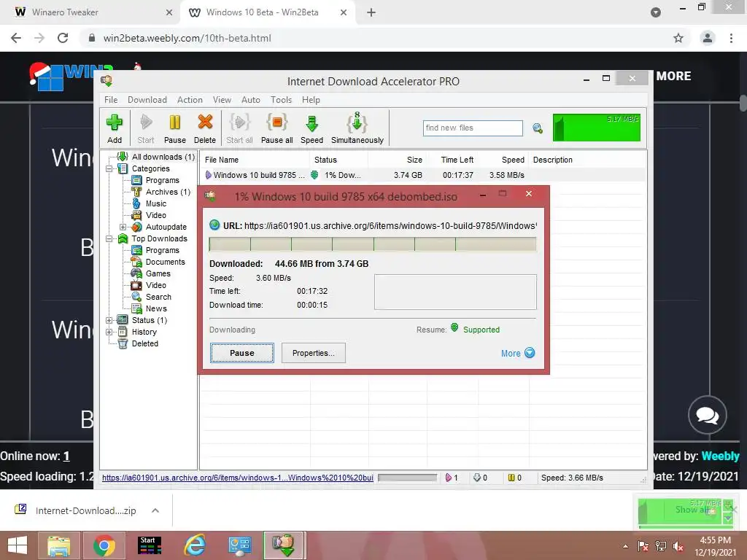Click the archive.org URL link in status bar
This screenshot has width=747, height=560.
pyautogui.click(x=237, y=478)
